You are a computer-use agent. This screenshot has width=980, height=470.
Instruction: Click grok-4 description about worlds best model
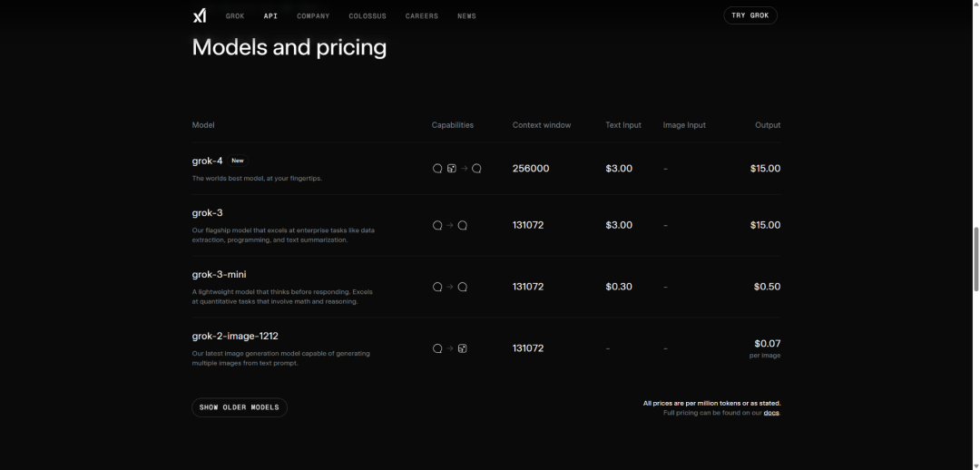click(257, 178)
